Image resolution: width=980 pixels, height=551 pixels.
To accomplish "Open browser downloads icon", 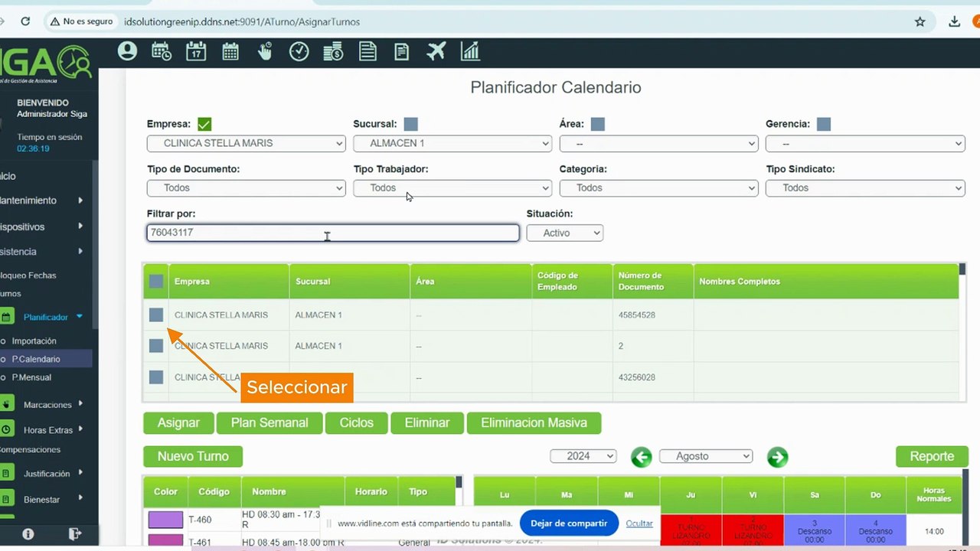I will coord(955,21).
